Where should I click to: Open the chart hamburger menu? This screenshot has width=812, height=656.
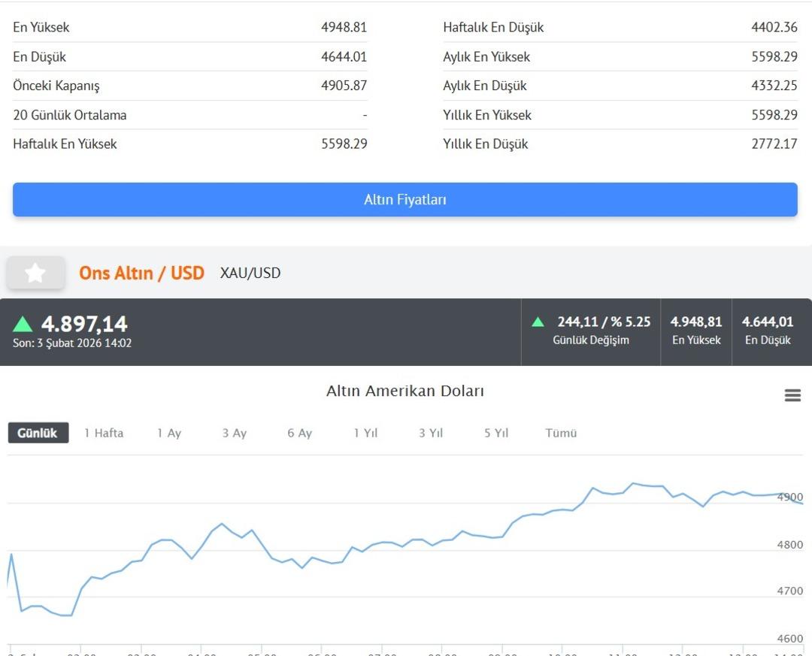(792, 395)
